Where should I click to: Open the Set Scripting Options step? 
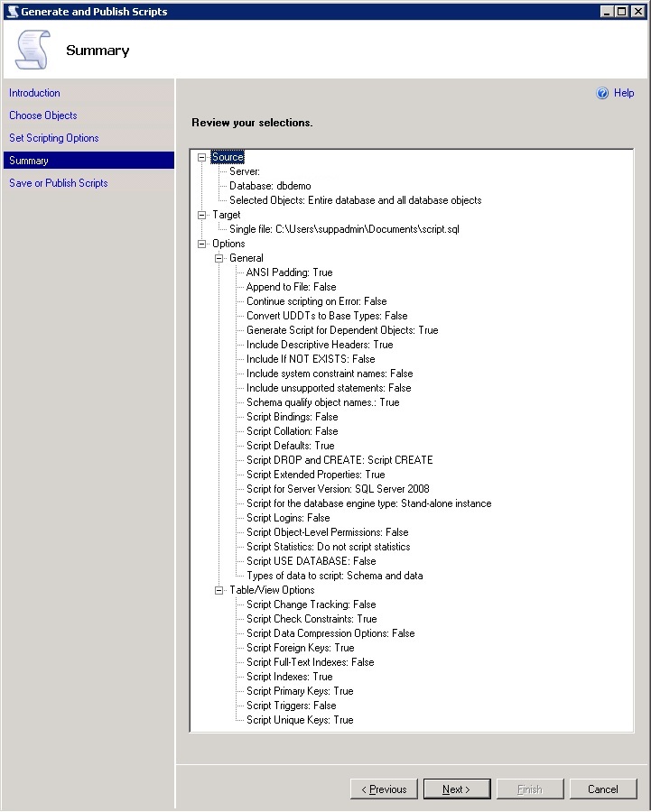tap(54, 138)
